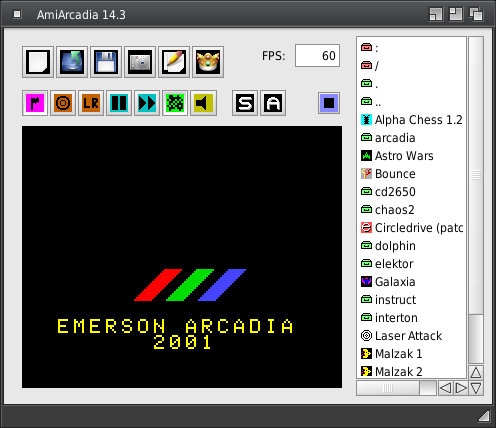This screenshot has height=428, width=496.
Task: Toggle pause emulation button
Action: point(119,103)
